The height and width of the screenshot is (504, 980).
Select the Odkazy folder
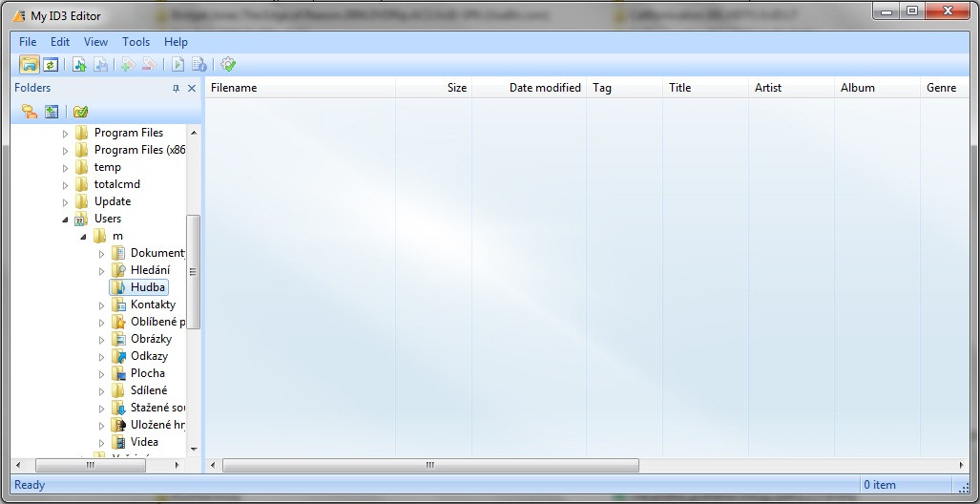click(149, 356)
